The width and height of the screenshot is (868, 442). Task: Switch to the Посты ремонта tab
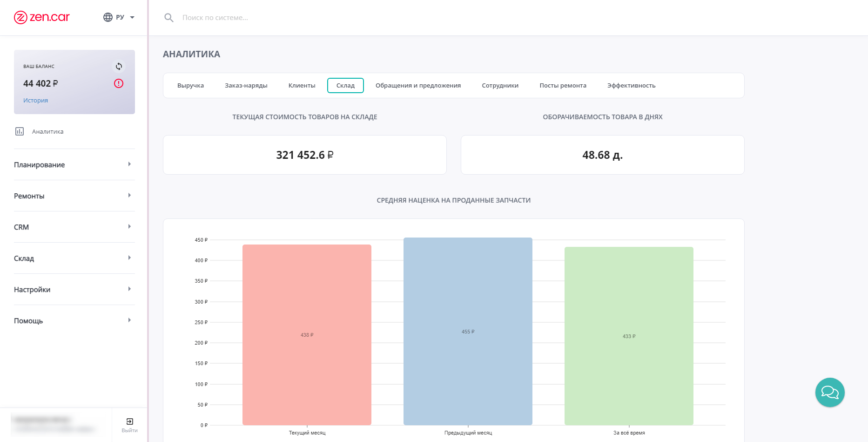click(x=563, y=86)
